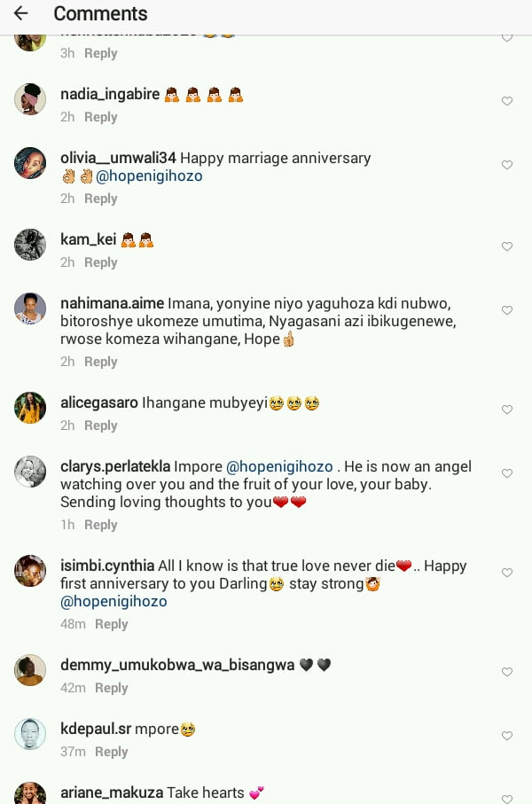
Task: Tap clarys.perlatekla's profile avatar
Action: click(x=30, y=472)
